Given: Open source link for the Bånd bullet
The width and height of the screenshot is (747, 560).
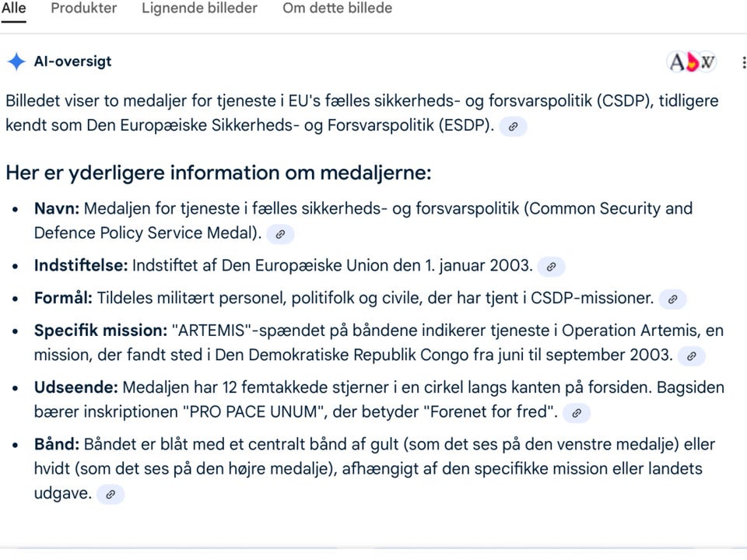Looking at the screenshot, I should [110, 494].
